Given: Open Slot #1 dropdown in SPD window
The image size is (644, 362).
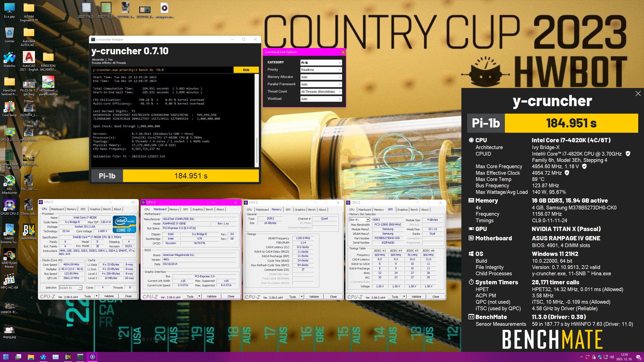Looking at the screenshot, I should [359, 220].
